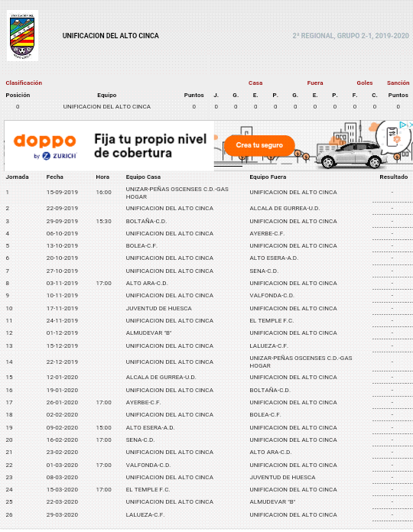The width and height of the screenshot is (413, 532).
Task: Click the date 29-03-2020 in jornada 26
Action: (62, 515)
